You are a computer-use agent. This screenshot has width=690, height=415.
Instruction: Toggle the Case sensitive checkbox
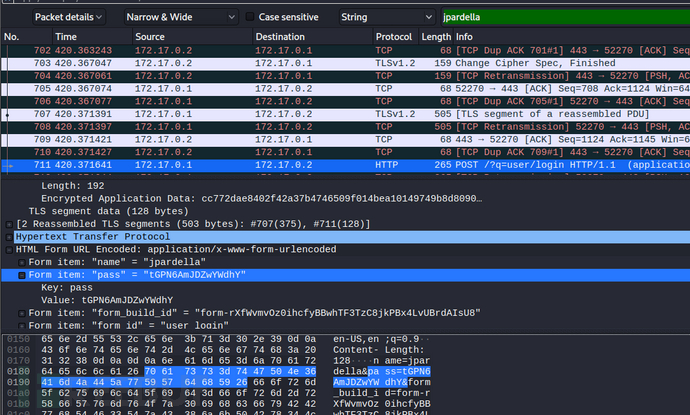pyautogui.click(x=250, y=17)
